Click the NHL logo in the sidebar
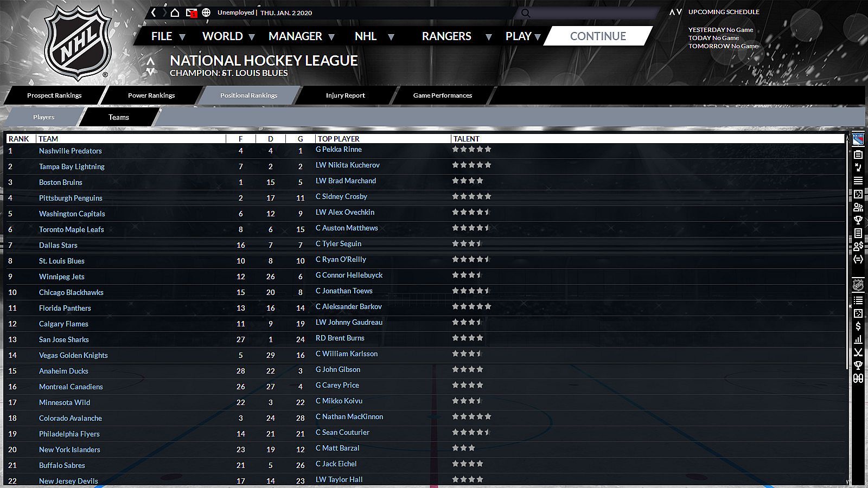This screenshot has width=868, height=488. pyautogui.click(x=858, y=285)
